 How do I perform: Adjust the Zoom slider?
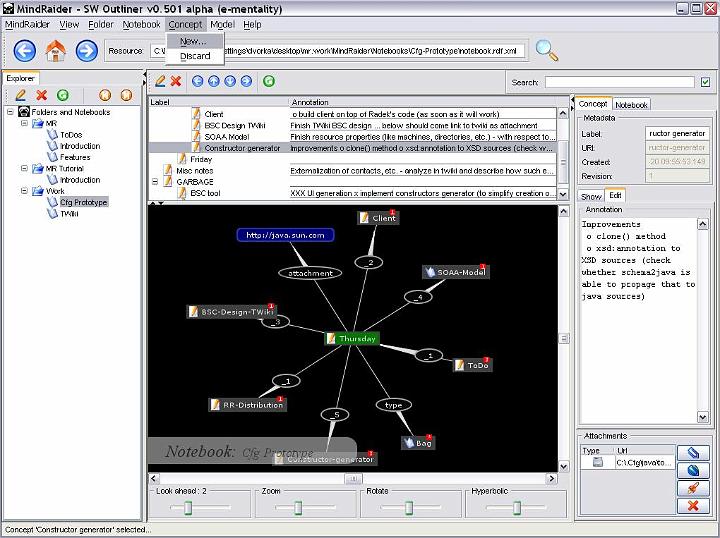pos(298,508)
